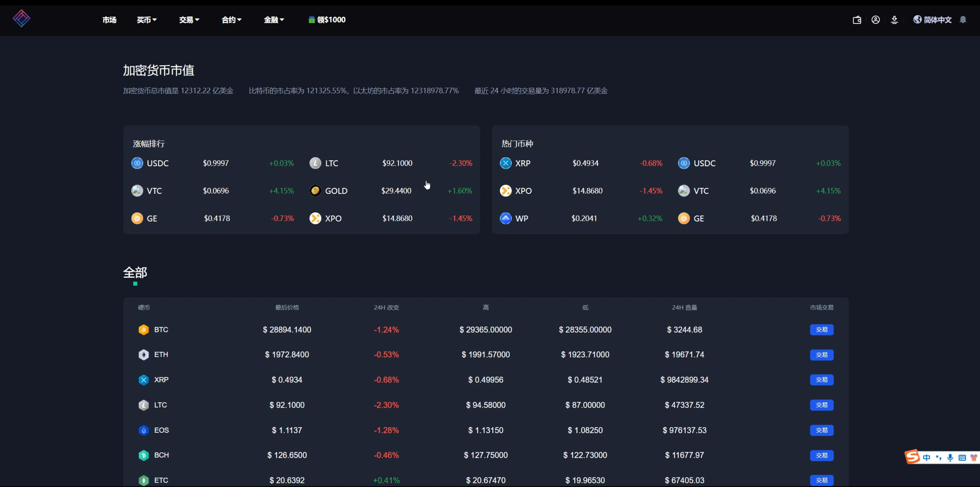The width and height of the screenshot is (980, 487).
Task: Open the notification bell icon
Action: pyautogui.click(x=963, y=20)
